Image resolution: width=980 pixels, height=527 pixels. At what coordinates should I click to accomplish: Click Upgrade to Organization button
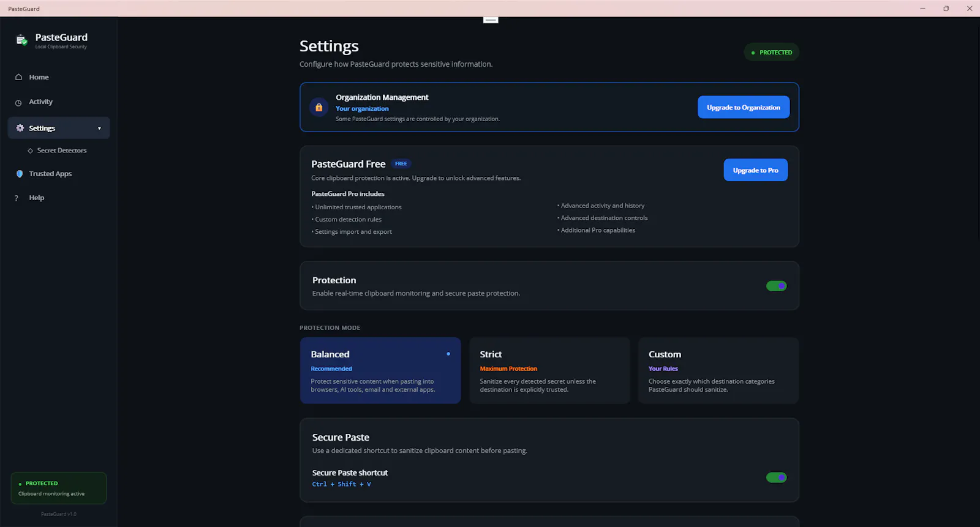(744, 107)
